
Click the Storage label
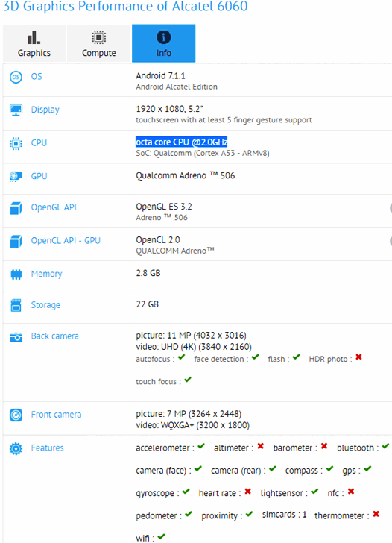tap(45, 305)
